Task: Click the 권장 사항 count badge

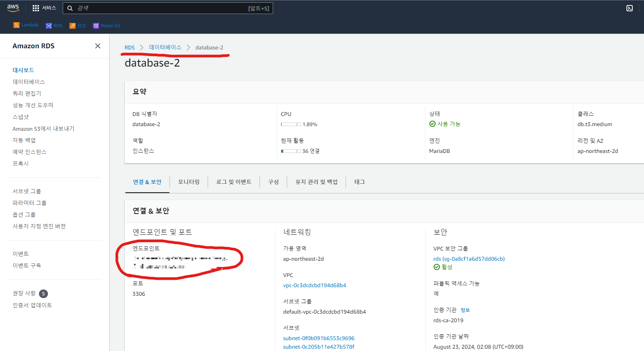Action: (x=43, y=294)
